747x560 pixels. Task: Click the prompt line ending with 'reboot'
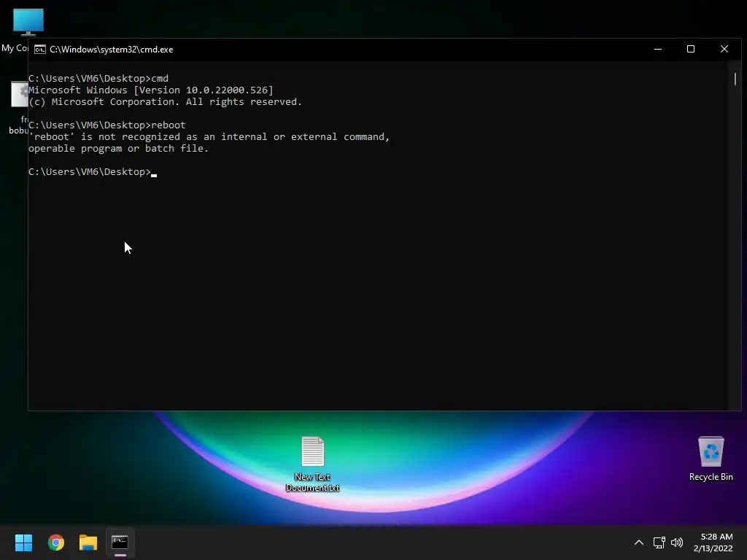pos(107,125)
